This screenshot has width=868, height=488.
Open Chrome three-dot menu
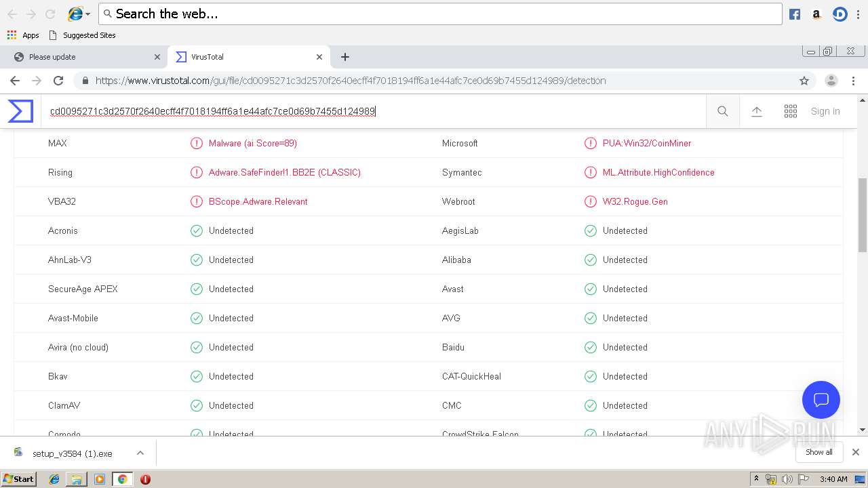pos(854,81)
